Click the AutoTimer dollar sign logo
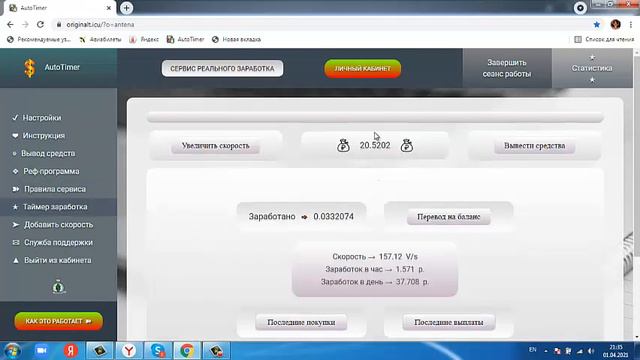The image size is (640, 360). click(x=29, y=68)
